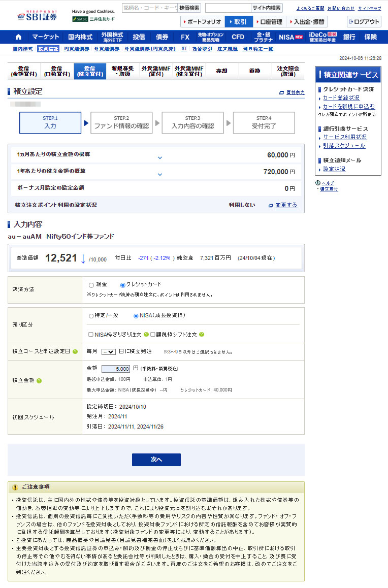Click the ヘルプ question mark icon in sidebar
This screenshot has height=588, width=388.
(x=318, y=183)
